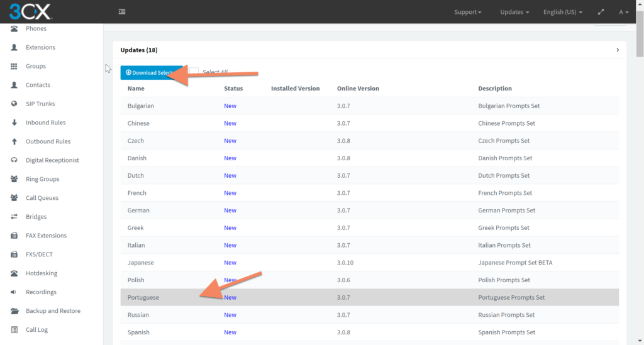
Task: Click the New status link for Bulgarian
Action: click(x=230, y=106)
